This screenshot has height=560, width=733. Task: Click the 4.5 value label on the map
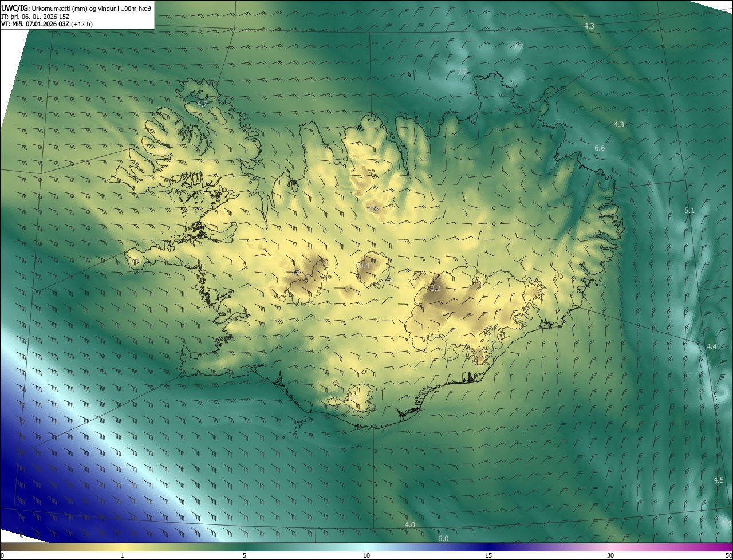coord(719,480)
